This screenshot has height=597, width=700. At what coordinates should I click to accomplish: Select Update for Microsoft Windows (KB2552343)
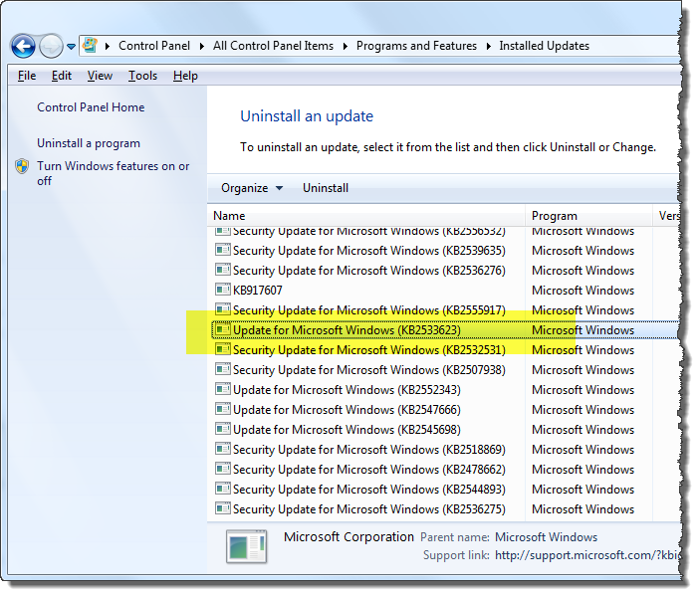(x=347, y=390)
